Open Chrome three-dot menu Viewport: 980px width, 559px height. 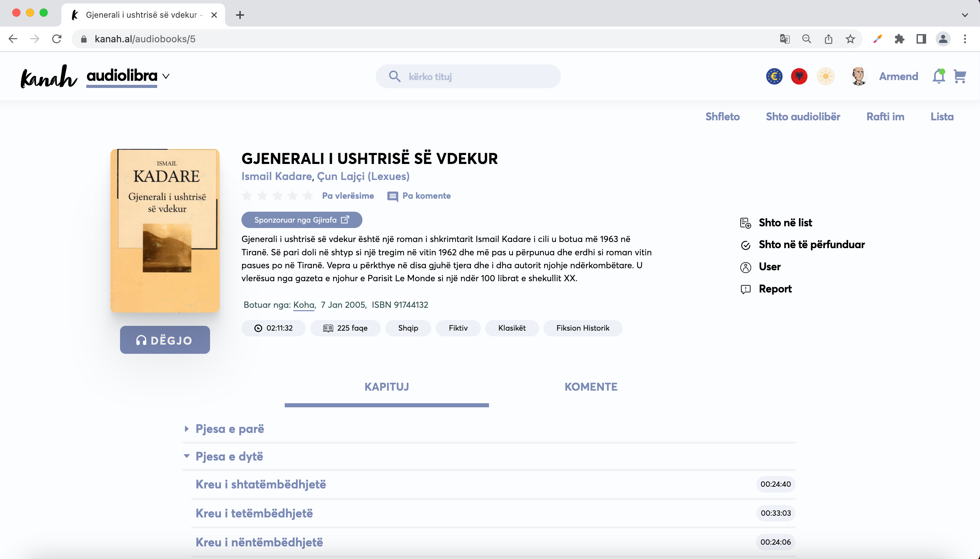pos(965,39)
